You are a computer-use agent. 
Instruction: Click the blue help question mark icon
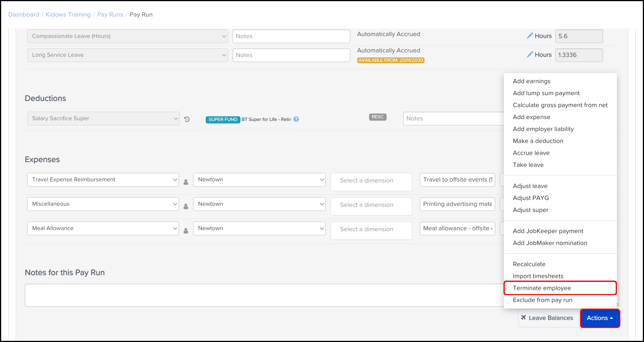tap(296, 119)
